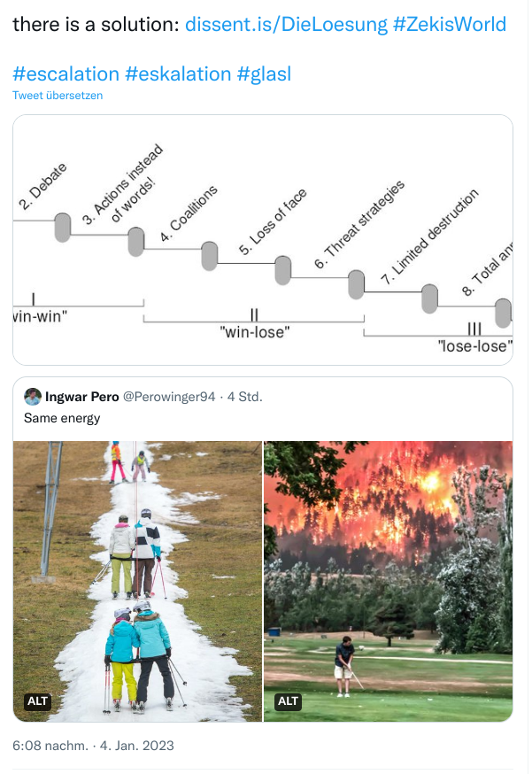Click the #ZekisWorld hashtag
This screenshot has height=774, width=532.
[x=449, y=24]
